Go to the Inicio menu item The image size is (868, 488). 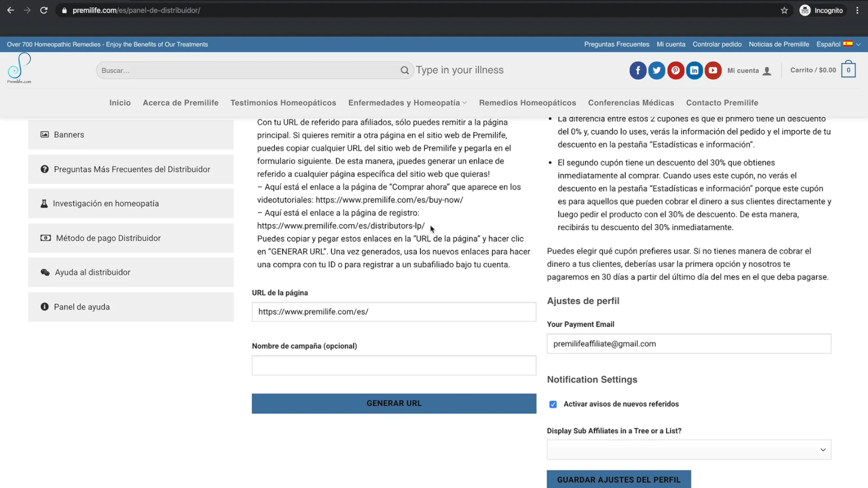click(120, 103)
